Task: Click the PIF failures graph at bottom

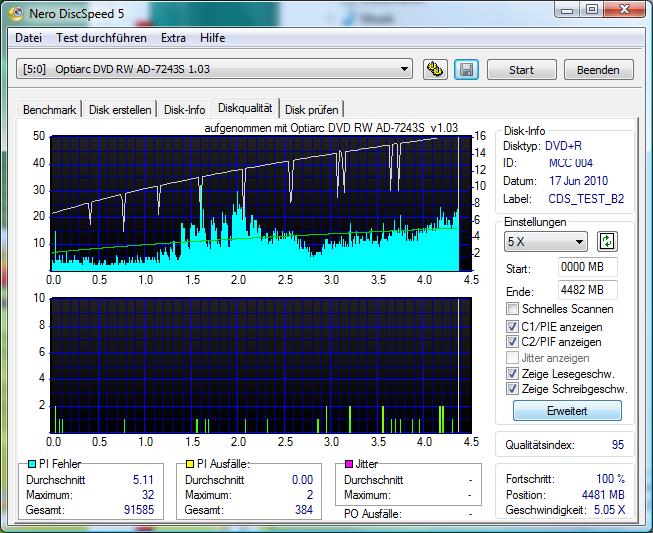Action: pos(261,365)
